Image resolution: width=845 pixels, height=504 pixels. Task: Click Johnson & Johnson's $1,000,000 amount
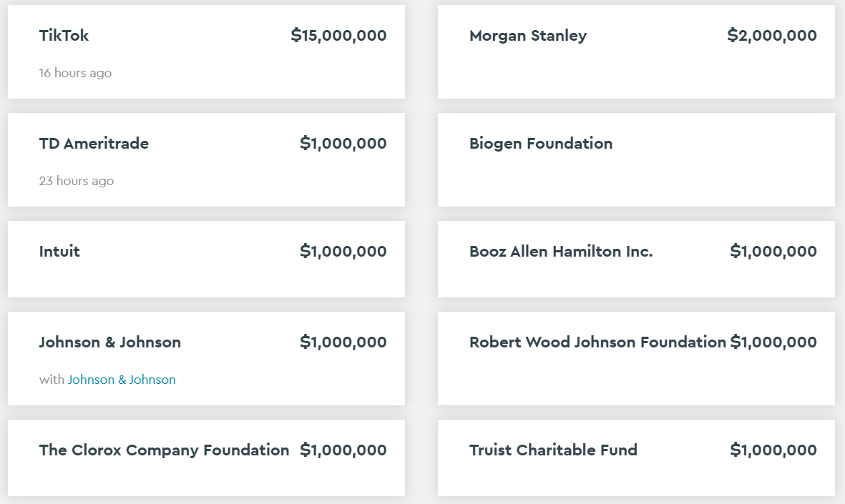click(343, 342)
